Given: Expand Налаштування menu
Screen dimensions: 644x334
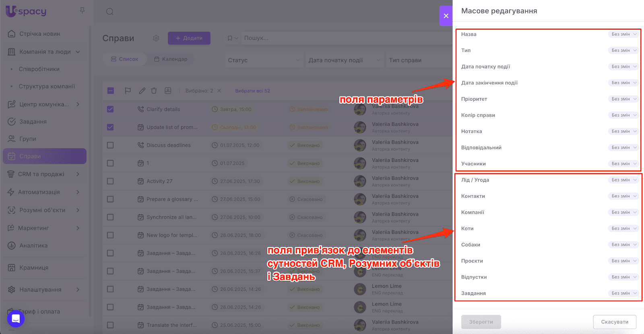Looking at the screenshot, I should [x=78, y=289].
